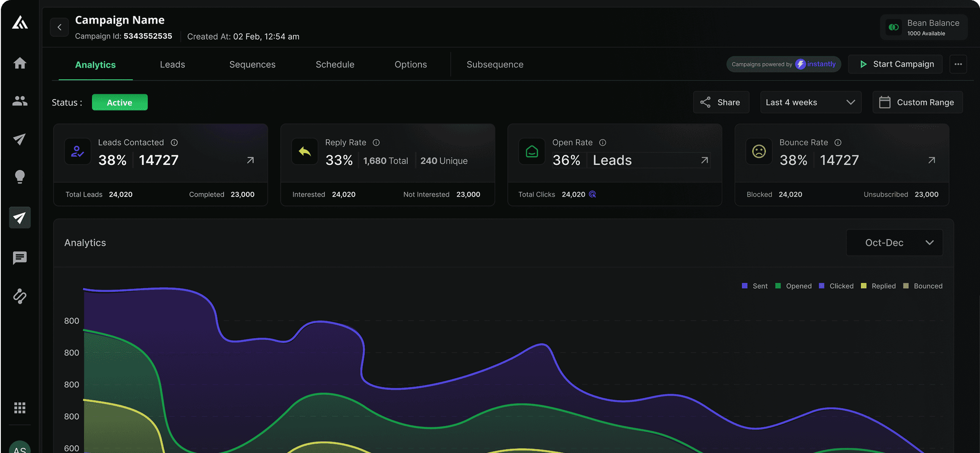Image resolution: width=980 pixels, height=453 pixels.
Task: Open the three-dot more options menu
Action: [958, 64]
